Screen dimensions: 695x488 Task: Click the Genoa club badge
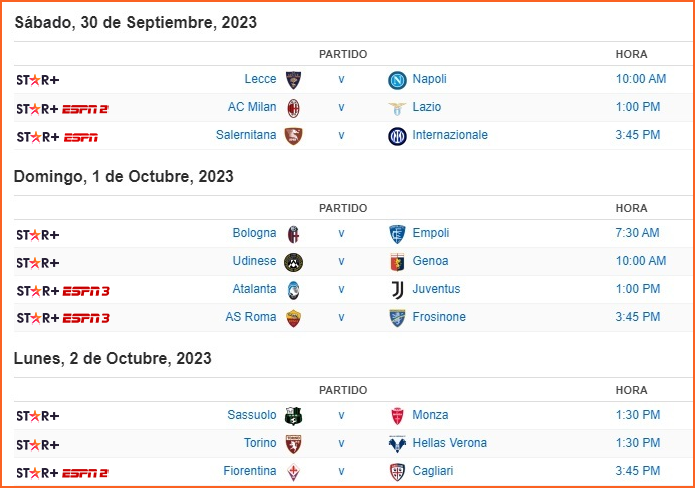pyautogui.click(x=397, y=262)
